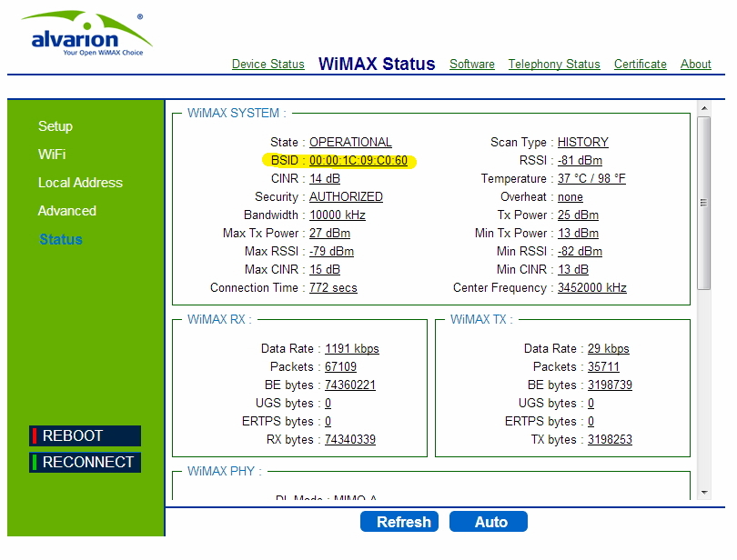
Task: Click the WiMAX RX section heading
Action: (x=219, y=319)
